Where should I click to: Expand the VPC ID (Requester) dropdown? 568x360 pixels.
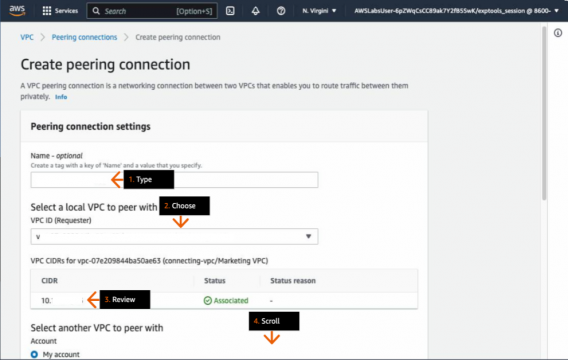tap(174, 236)
